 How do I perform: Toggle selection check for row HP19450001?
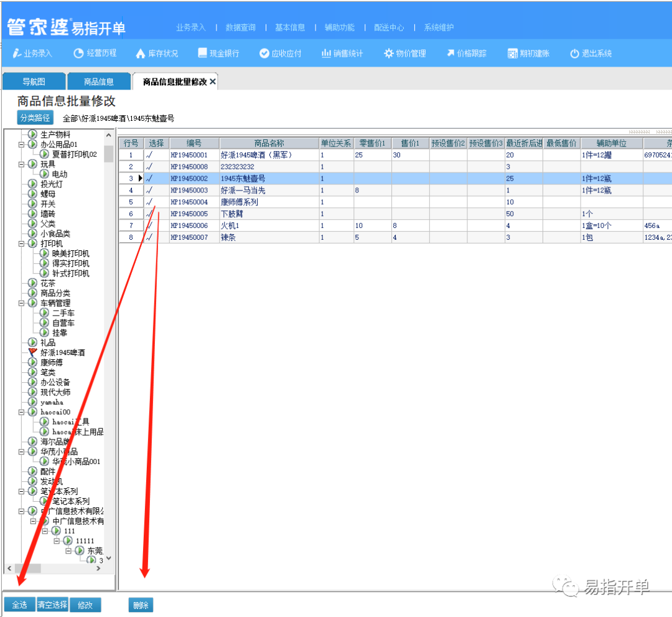point(149,155)
